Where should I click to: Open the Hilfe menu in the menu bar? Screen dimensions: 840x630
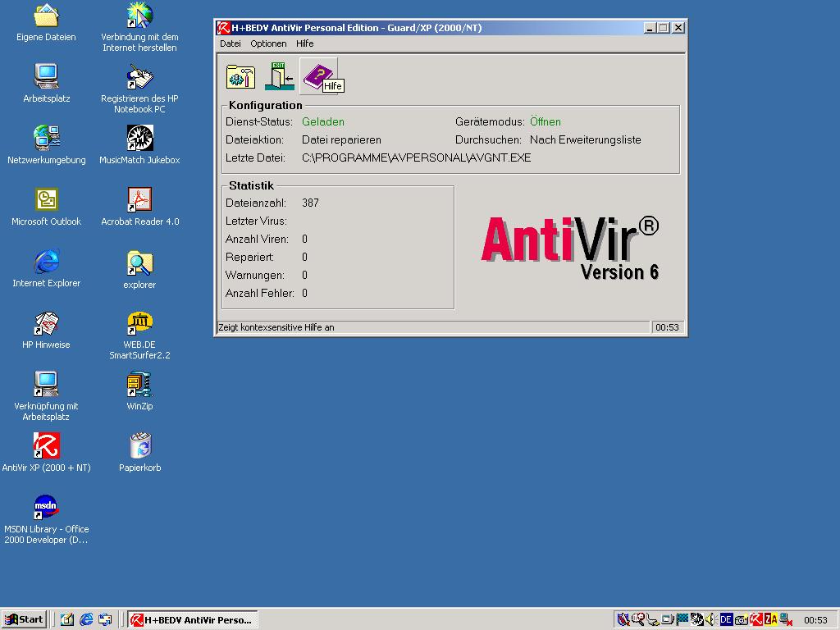(305, 43)
